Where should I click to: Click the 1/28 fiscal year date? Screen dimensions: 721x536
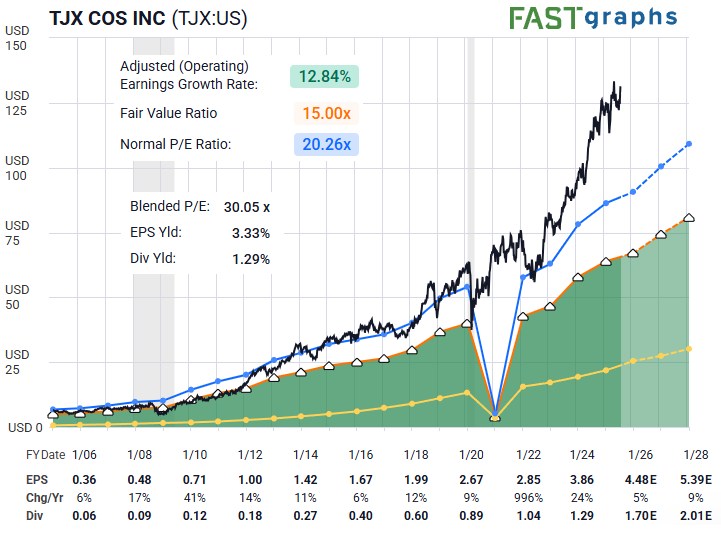(x=696, y=455)
